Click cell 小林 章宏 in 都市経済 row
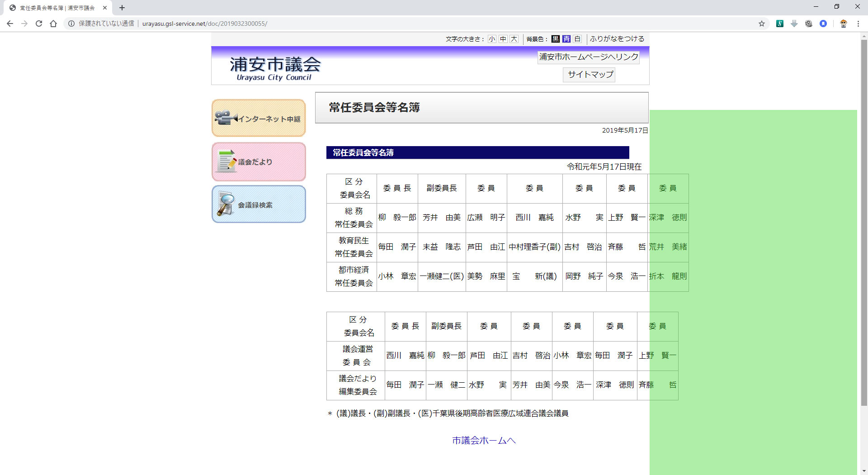Image resolution: width=868 pixels, height=475 pixels. (x=397, y=276)
